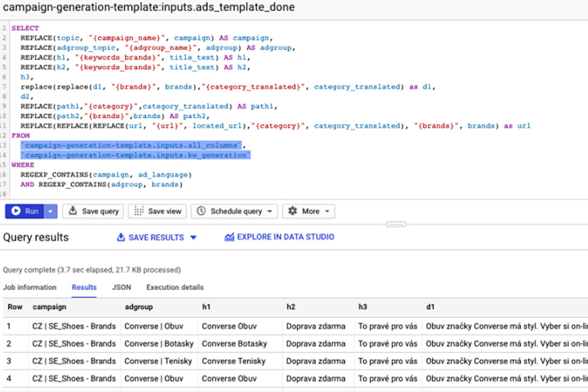The image size is (588, 392).
Task: Click the 'Query results' heading
Action: (x=36, y=238)
